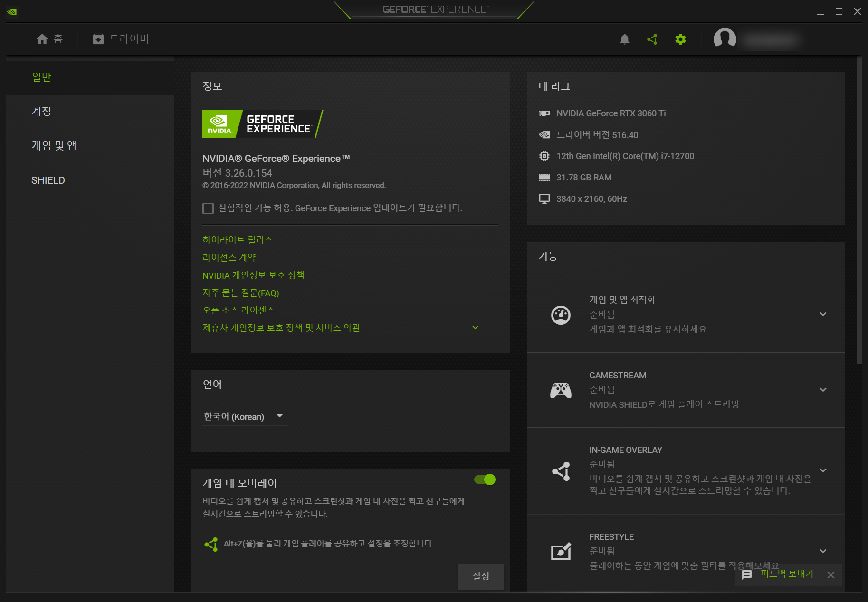
Task: Select 계정 in the settings sidebar
Action: click(x=90, y=111)
